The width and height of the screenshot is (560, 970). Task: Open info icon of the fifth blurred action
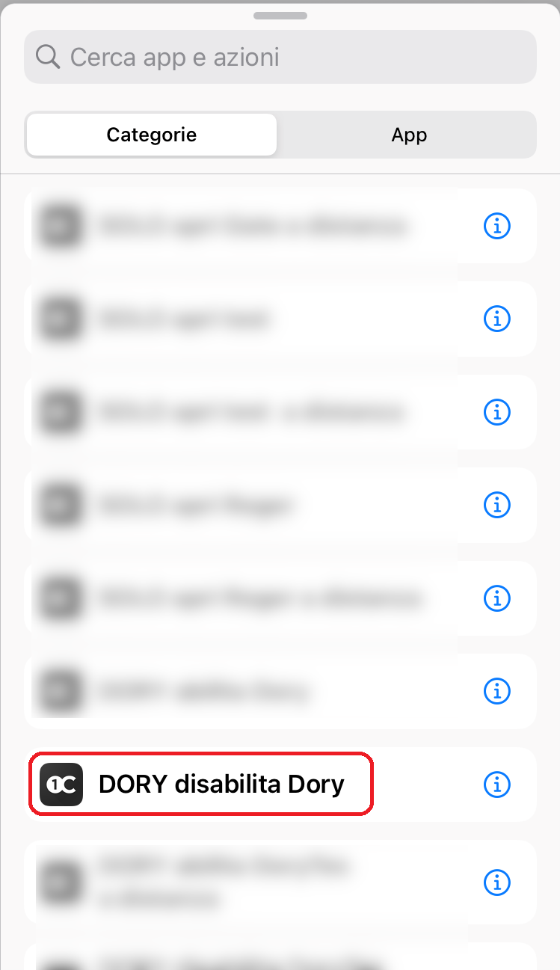point(496,598)
